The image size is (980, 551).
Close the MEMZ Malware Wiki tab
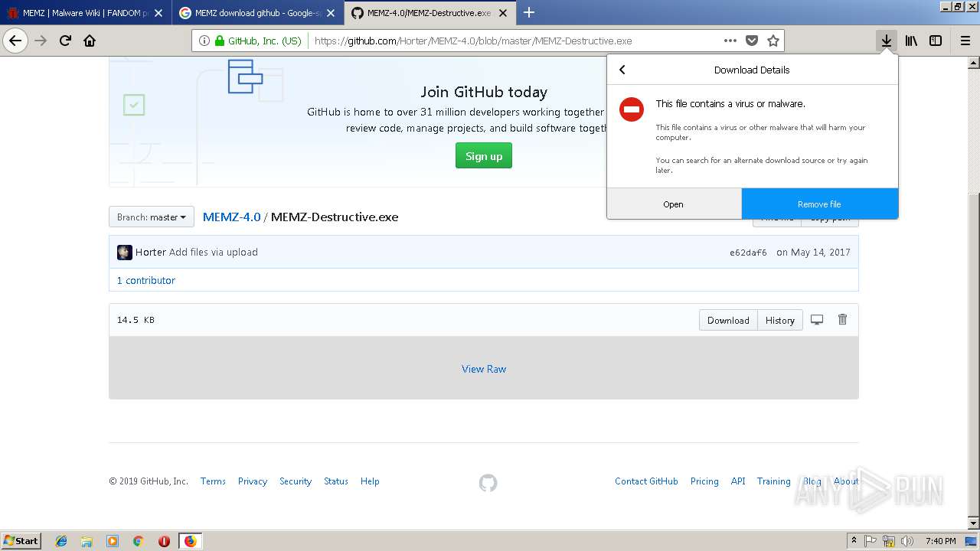pos(158,13)
